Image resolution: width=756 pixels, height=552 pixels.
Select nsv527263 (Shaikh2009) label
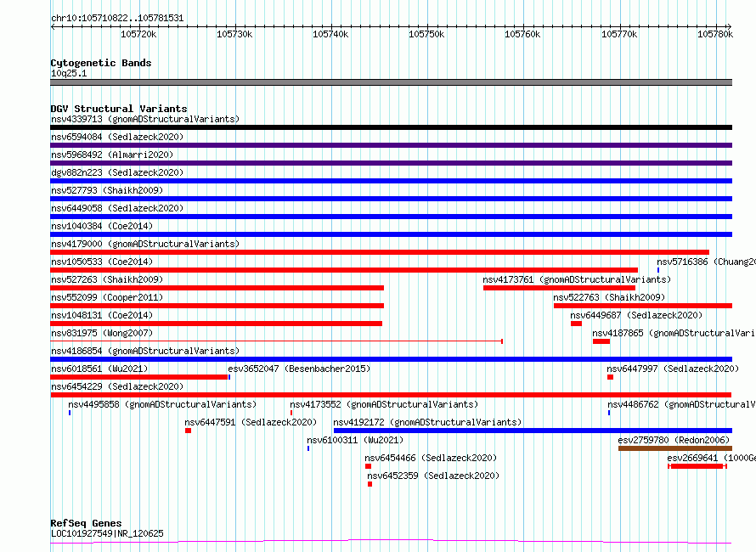pyautogui.click(x=107, y=279)
